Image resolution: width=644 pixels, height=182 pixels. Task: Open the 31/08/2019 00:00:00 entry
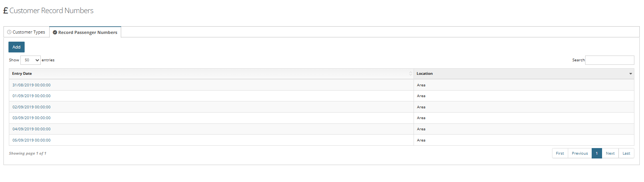[x=32, y=85]
